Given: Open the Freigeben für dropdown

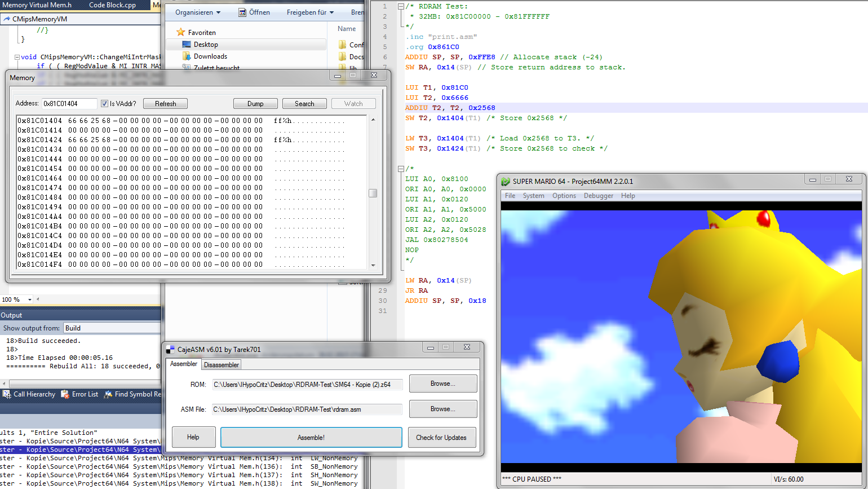Looking at the screenshot, I should pyautogui.click(x=310, y=12).
